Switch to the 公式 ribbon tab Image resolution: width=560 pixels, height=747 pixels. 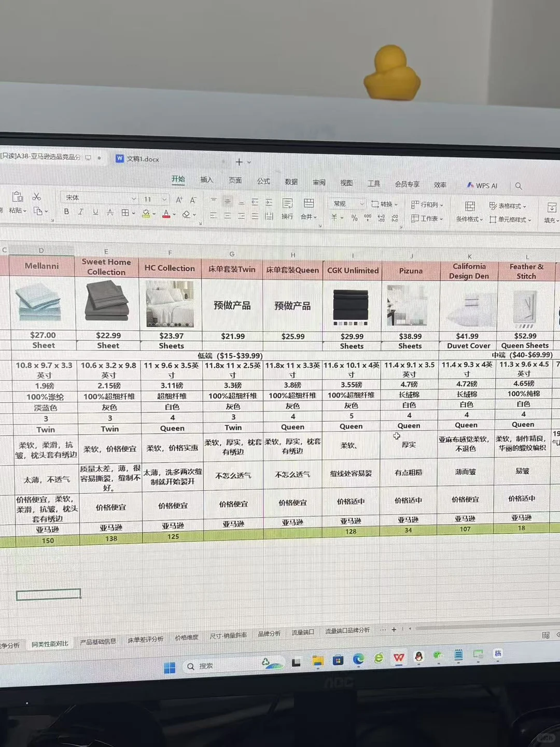(x=263, y=181)
